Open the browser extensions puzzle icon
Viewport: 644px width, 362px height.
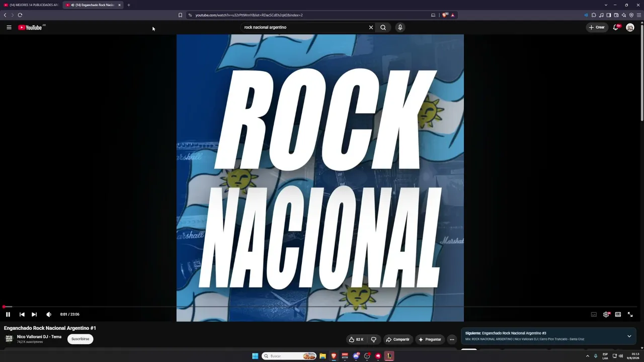(594, 15)
